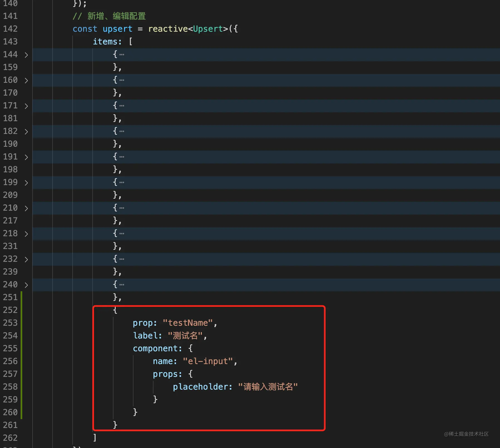
Task: Expand folded block at line 240
Action: coord(26,285)
